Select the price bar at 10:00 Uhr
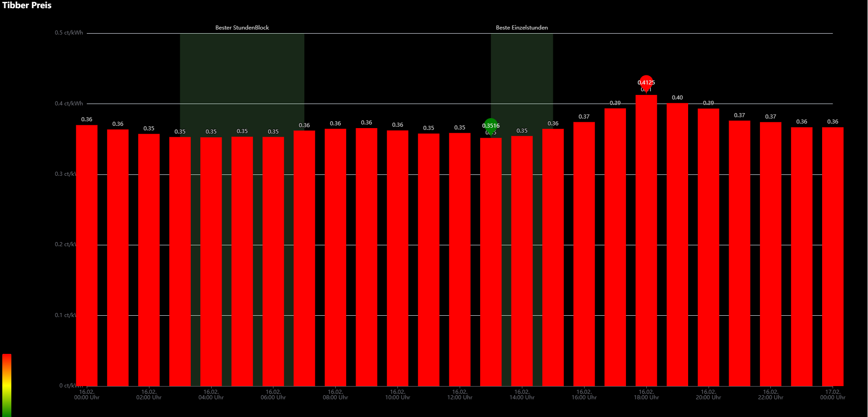The width and height of the screenshot is (868, 417). coord(397,258)
